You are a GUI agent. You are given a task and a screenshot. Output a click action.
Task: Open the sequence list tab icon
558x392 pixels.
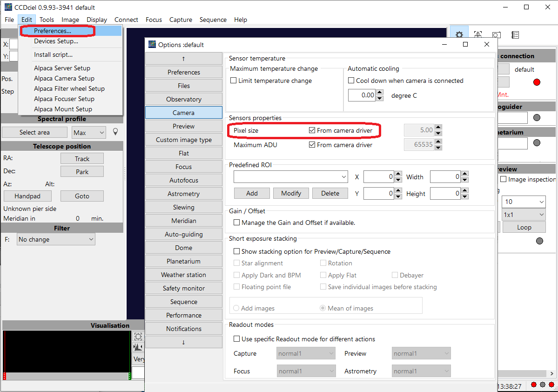[515, 35]
